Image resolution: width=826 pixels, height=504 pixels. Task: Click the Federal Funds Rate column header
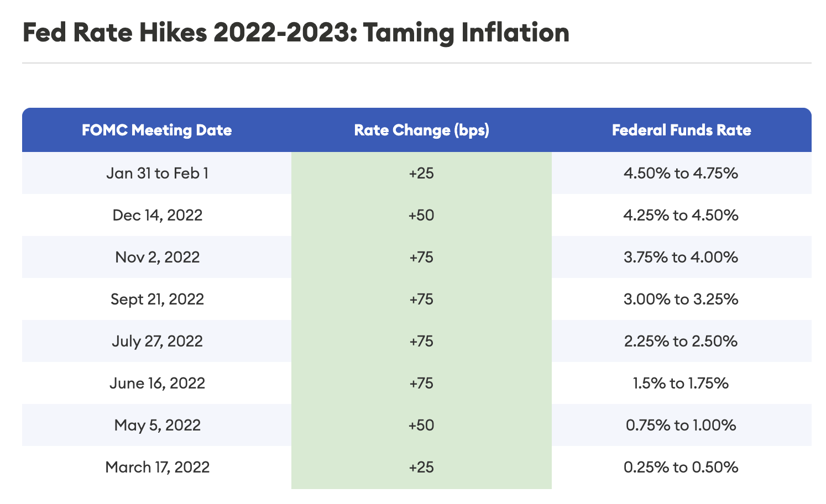click(681, 130)
